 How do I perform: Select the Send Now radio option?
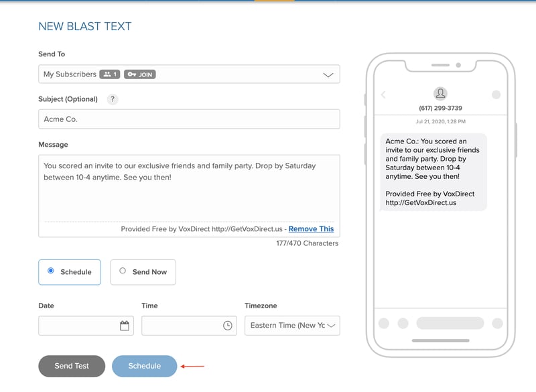click(143, 272)
